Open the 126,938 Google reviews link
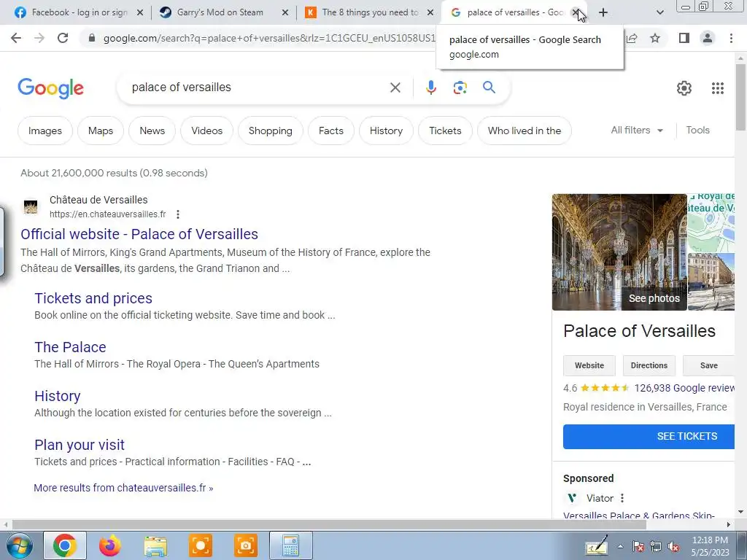The height and width of the screenshot is (560, 747). [x=684, y=388]
